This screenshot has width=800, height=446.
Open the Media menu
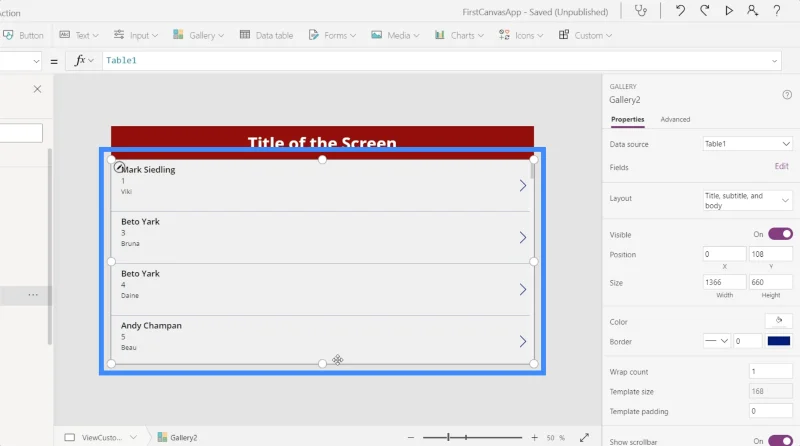click(x=395, y=35)
